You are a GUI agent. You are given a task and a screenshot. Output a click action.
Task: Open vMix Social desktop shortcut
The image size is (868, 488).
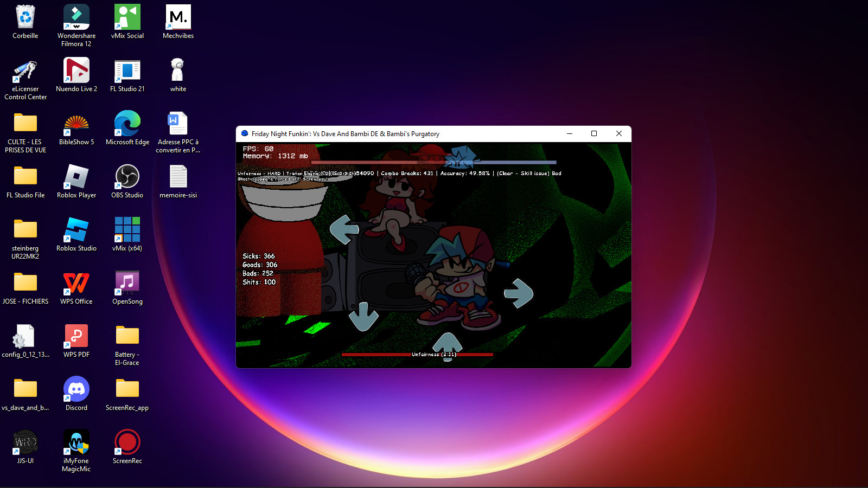click(127, 23)
